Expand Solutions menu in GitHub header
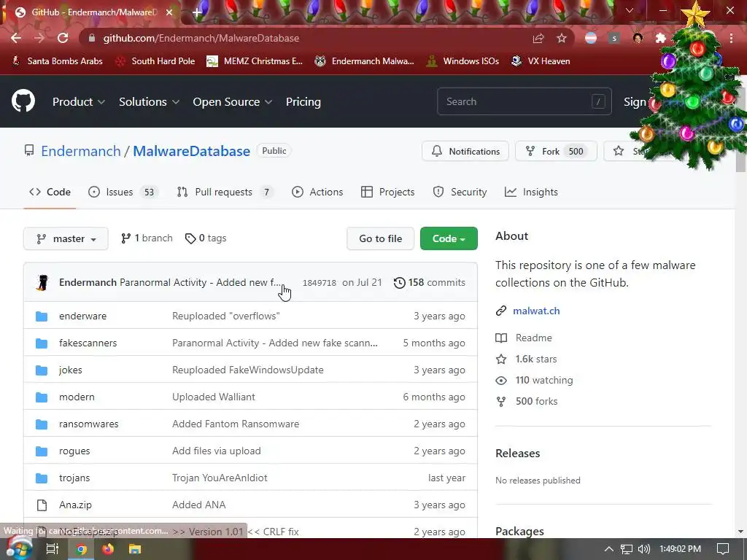The width and height of the screenshot is (747, 560). click(149, 102)
